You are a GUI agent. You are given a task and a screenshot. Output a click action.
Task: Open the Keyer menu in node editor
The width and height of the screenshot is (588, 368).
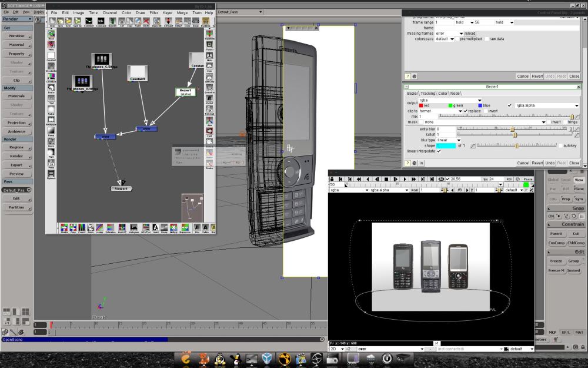click(167, 13)
